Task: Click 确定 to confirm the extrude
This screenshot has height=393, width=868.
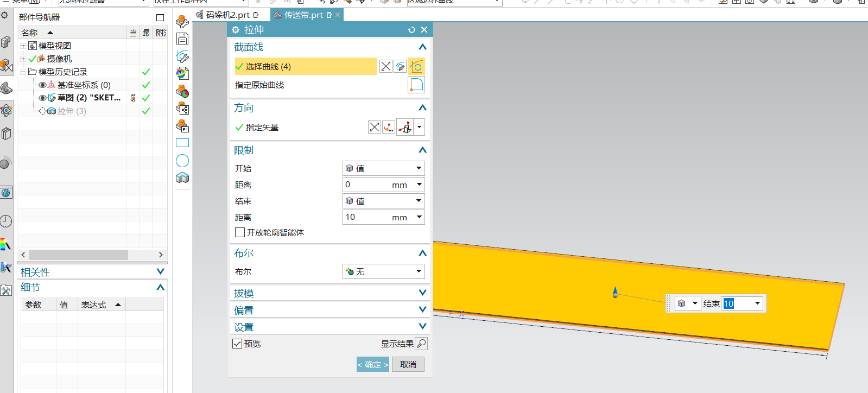Action: (x=373, y=364)
